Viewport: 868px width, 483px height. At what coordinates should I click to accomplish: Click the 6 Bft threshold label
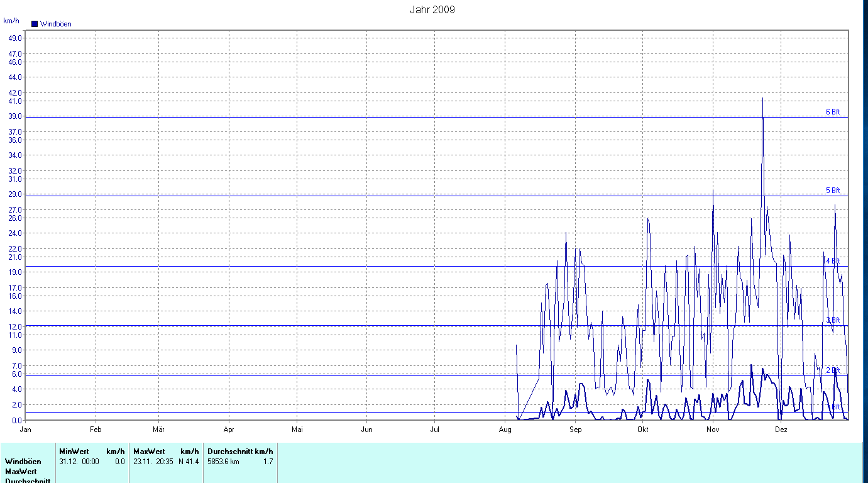tap(833, 112)
